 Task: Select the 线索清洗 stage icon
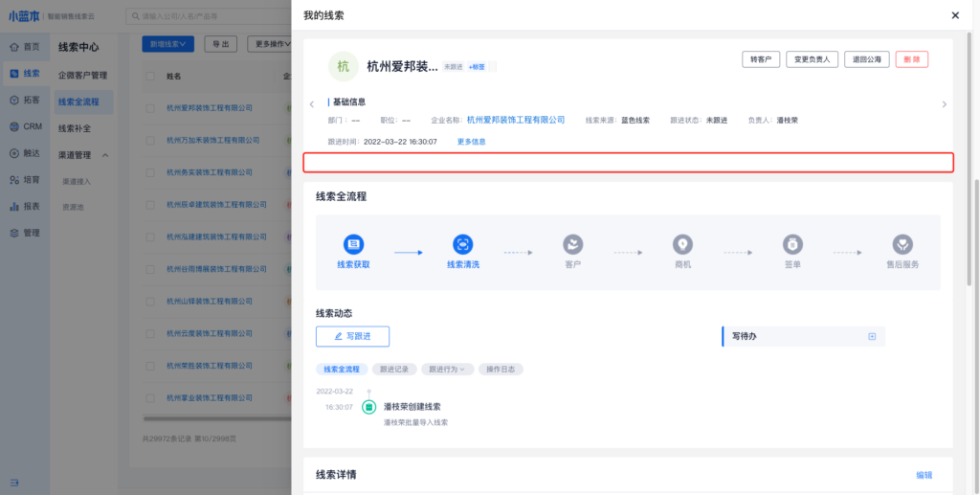tap(463, 244)
